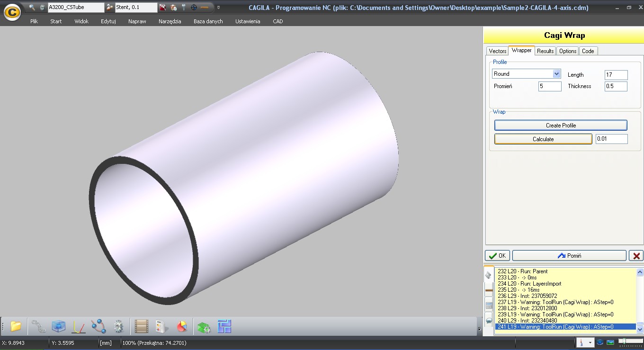The height and width of the screenshot is (350, 644).
Task: Click the green blocks with gear icon
Action: 204,326
